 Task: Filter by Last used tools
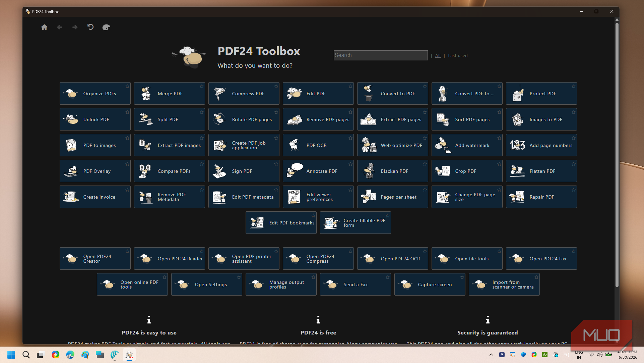point(458,55)
